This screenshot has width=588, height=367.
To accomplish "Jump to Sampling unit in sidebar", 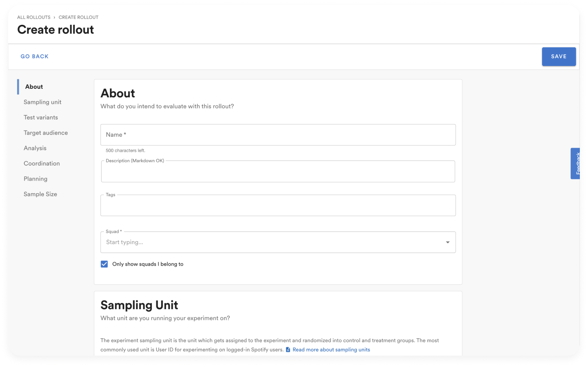I will coord(42,102).
